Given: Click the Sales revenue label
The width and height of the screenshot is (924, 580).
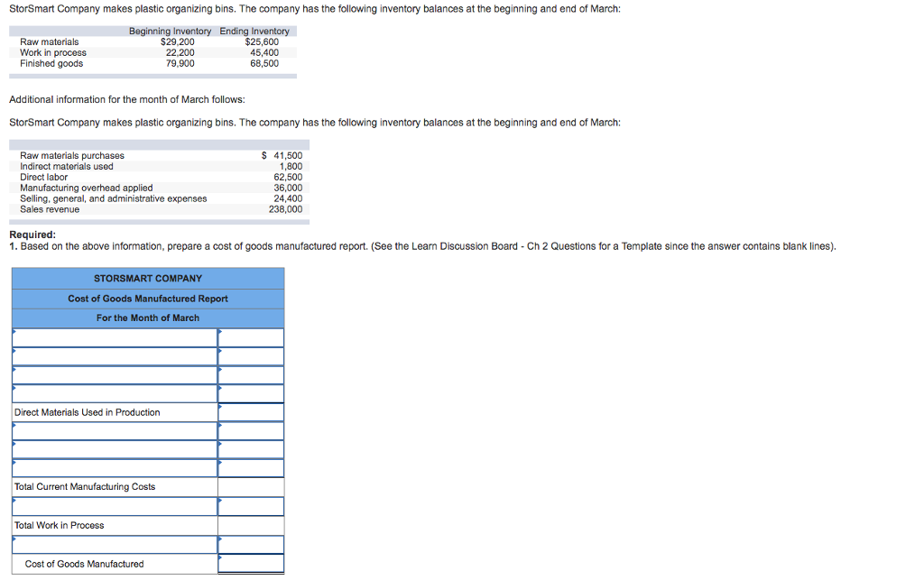Looking at the screenshot, I should tap(50, 209).
